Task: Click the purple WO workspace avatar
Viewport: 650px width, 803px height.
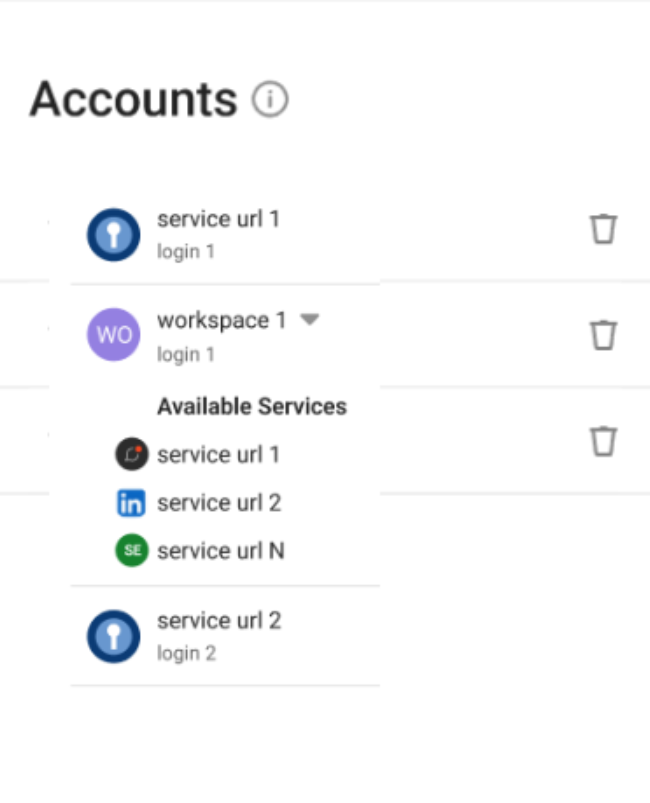Action: (x=113, y=335)
